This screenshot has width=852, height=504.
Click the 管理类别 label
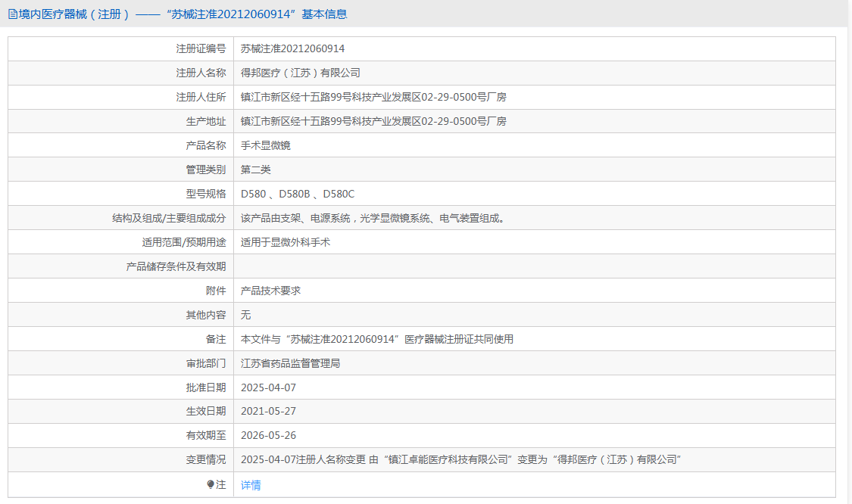click(205, 170)
